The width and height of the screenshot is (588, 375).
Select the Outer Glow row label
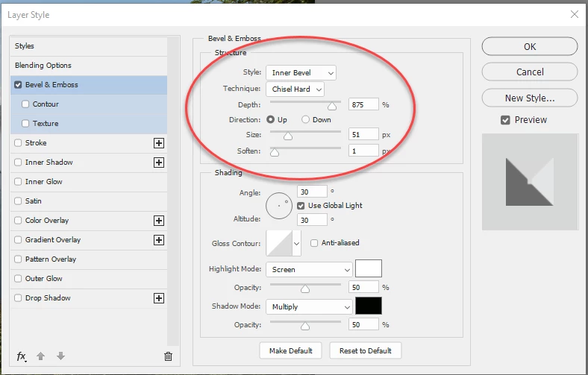click(x=44, y=279)
